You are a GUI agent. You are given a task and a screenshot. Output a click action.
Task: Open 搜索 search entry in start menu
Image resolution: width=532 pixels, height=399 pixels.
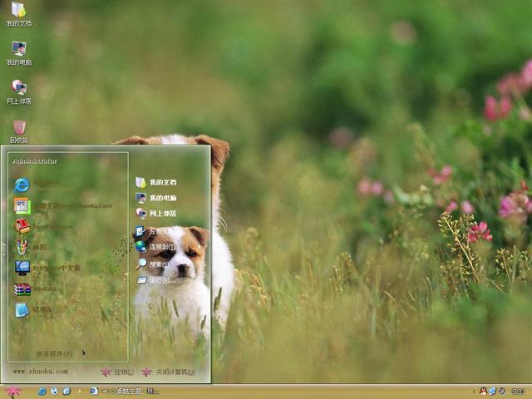click(153, 264)
